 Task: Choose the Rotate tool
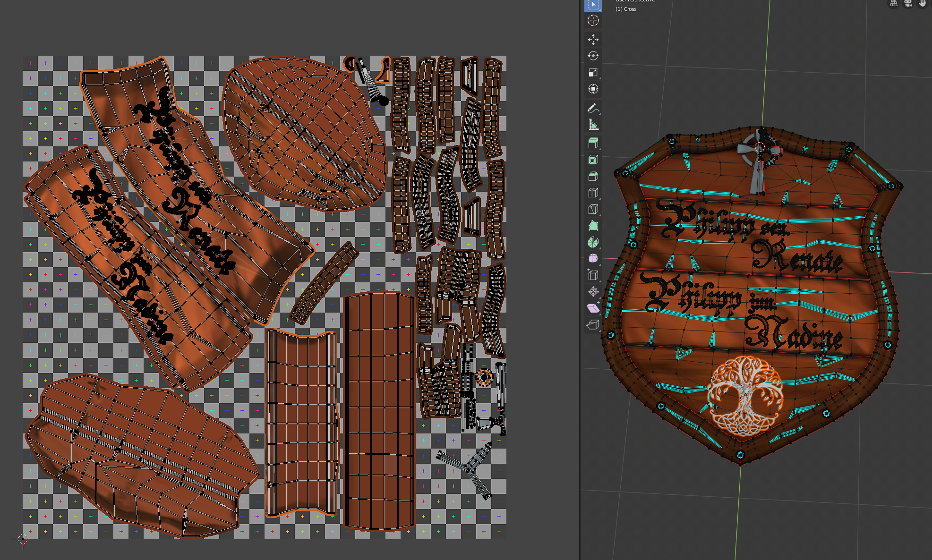click(593, 56)
